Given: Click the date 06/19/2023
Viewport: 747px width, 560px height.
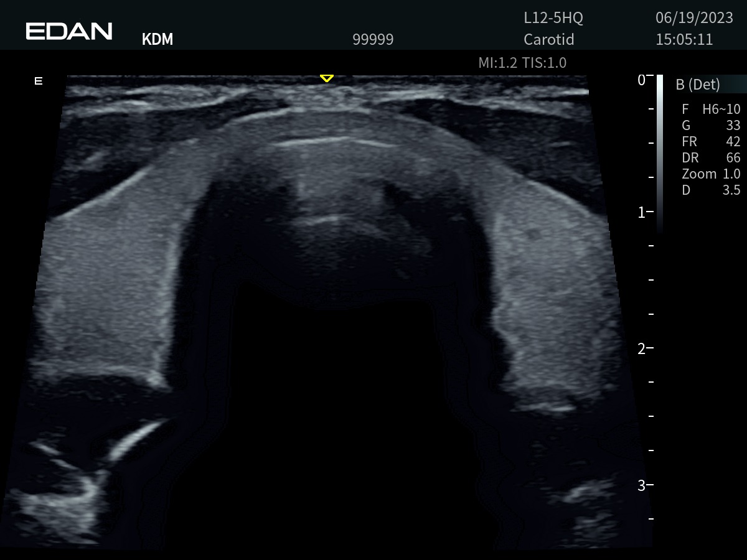Looking at the screenshot, I should coord(685,19).
